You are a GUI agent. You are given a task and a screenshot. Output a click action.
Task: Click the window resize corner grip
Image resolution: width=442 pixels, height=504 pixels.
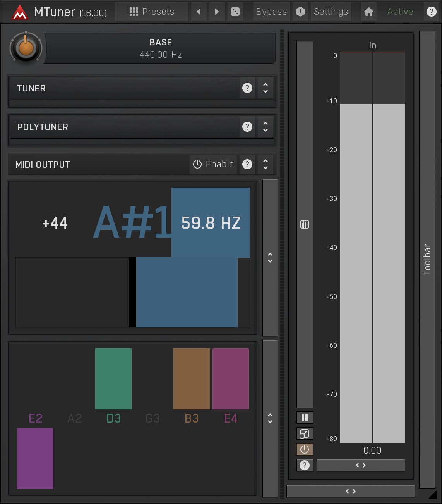pos(433,495)
